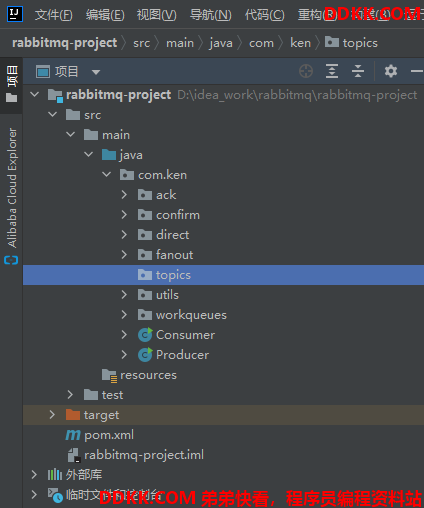The width and height of the screenshot is (424, 508).
Task: Collapse the com.ken package
Action: click(106, 174)
